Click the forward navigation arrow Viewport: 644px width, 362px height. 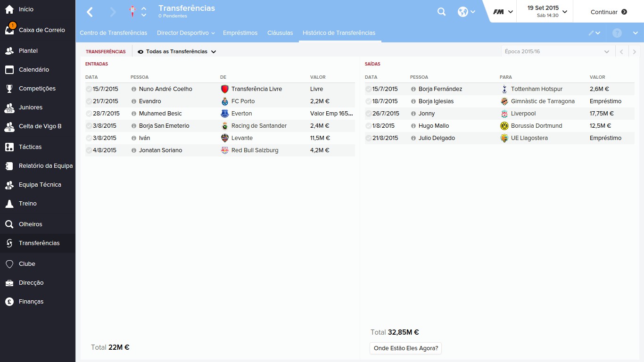click(x=113, y=12)
